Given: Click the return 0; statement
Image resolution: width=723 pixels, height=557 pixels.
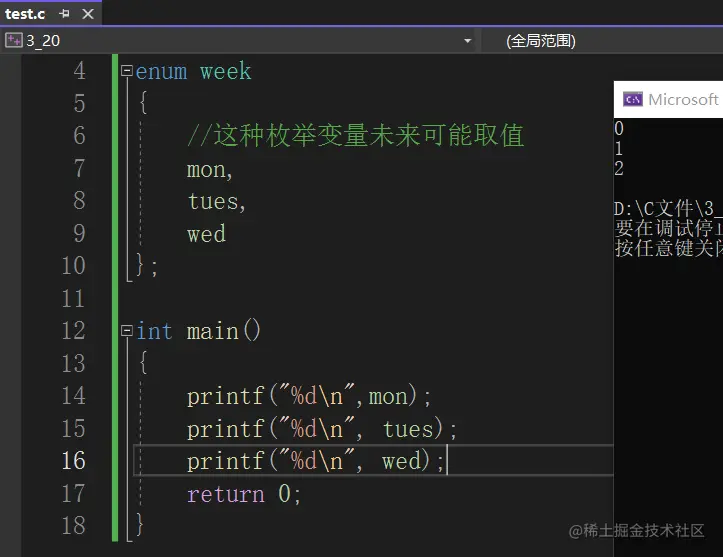Looking at the screenshot, I should [243, 494].
